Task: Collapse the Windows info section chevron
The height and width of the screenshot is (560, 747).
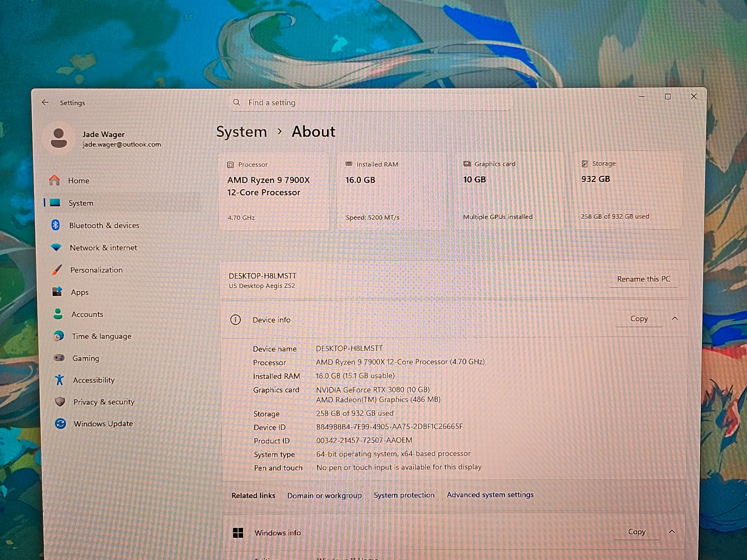Action: [672, 532]
